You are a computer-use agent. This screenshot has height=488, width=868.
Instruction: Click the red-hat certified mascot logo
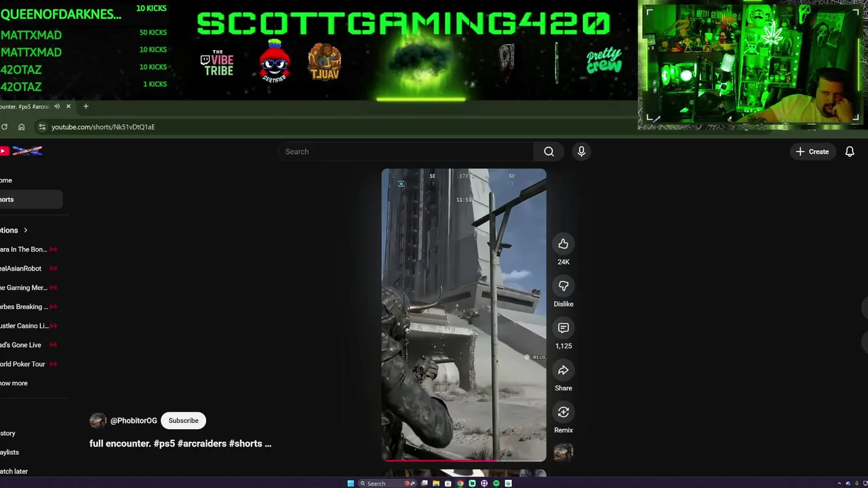275,61
